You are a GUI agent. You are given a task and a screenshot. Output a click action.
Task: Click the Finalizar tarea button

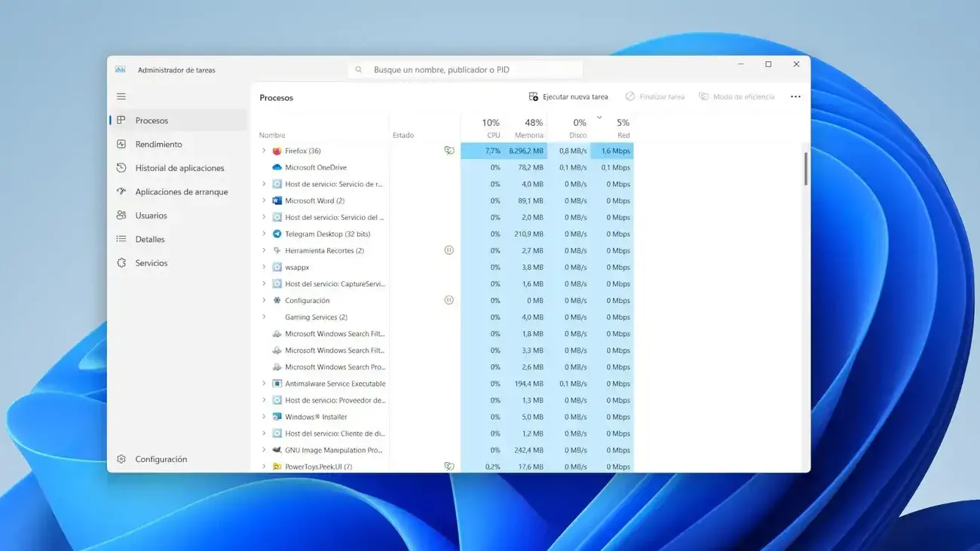point(655,96)
